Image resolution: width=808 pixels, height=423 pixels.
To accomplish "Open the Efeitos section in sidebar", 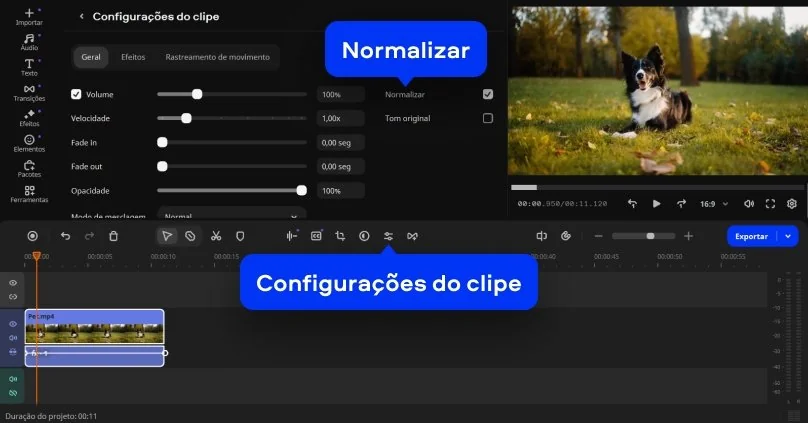I will [x=29, y=117].
